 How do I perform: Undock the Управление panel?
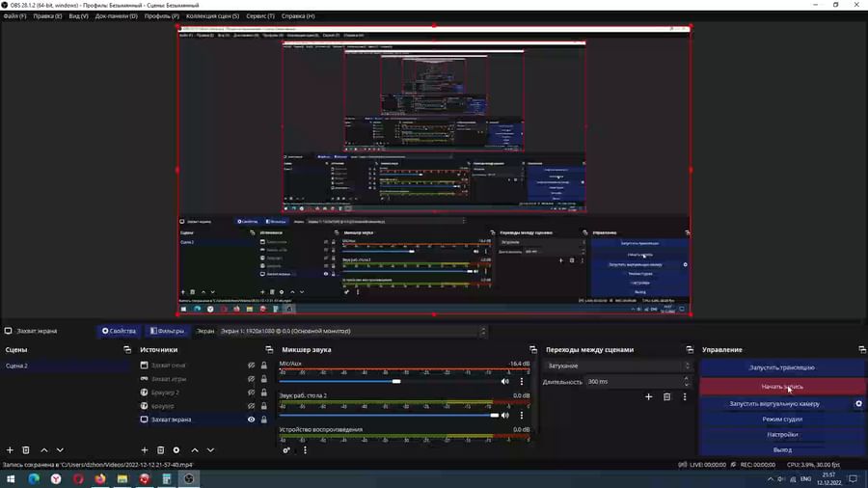point(862,350)
